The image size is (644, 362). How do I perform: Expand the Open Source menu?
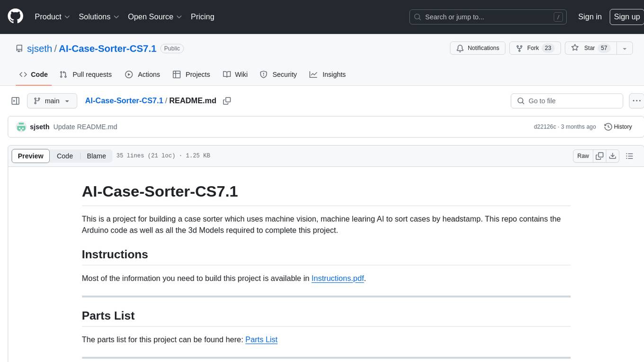(155, 17)
